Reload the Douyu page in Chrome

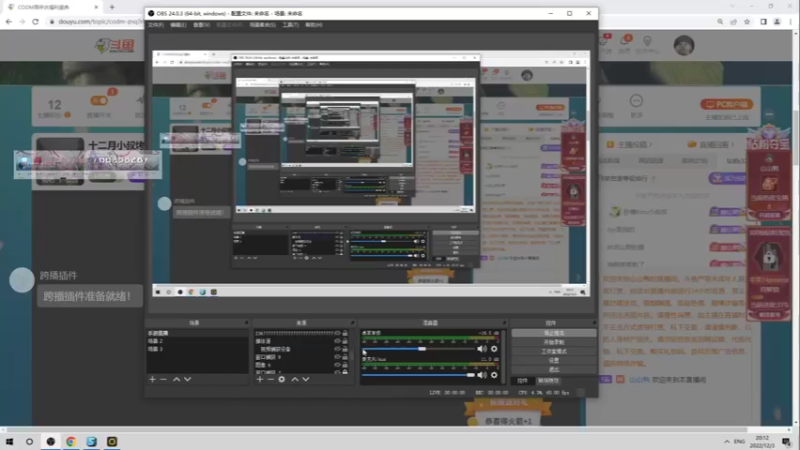pos(35,21)
